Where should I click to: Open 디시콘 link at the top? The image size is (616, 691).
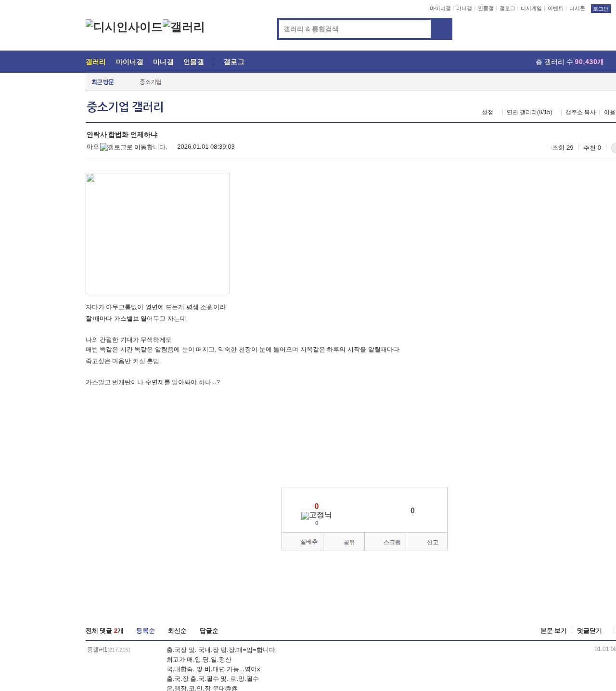pos(577,9)
